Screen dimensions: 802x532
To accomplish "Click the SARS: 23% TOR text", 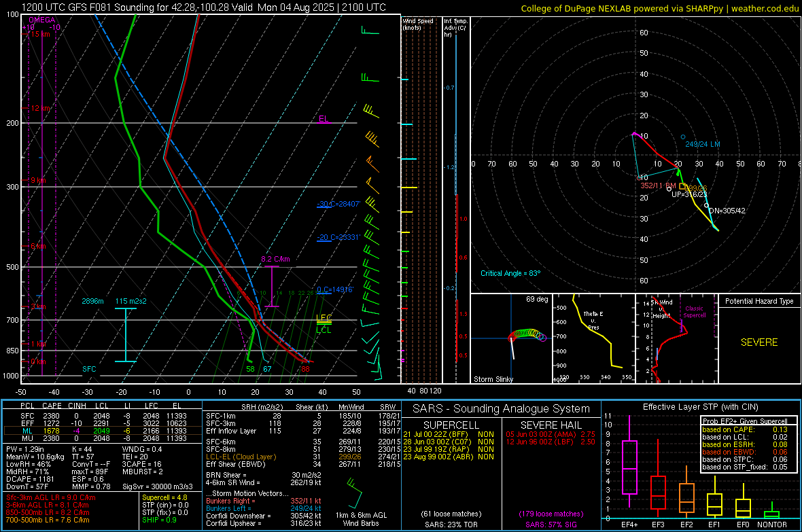I will (x=451, y=525).
